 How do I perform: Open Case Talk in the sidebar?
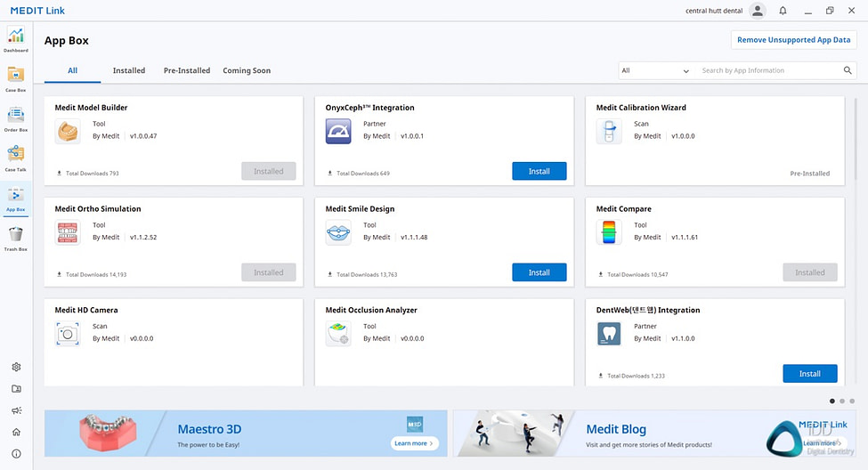pos(15,157)
